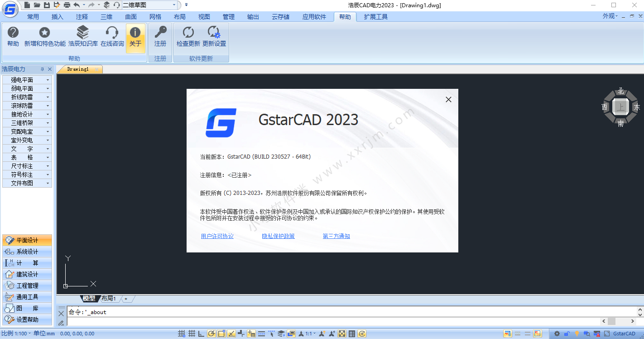
Task: Expand the undo history dropdown arrow
Action: tap(84, 5)
